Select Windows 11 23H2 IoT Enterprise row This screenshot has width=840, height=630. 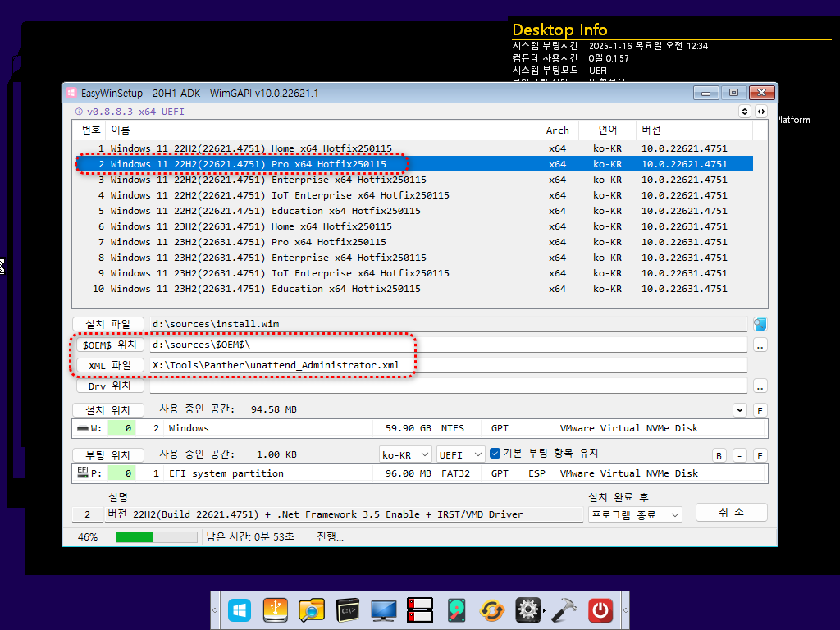[413, 272]
